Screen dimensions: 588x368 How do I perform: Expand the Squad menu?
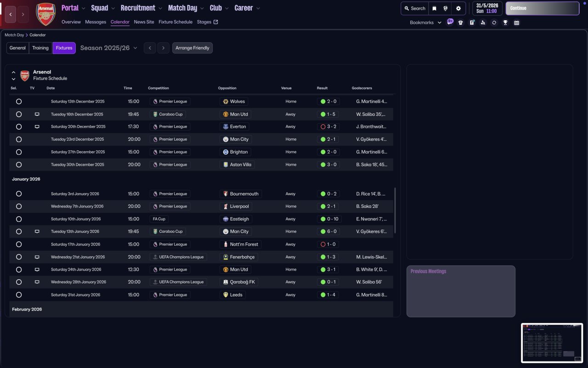103,8
